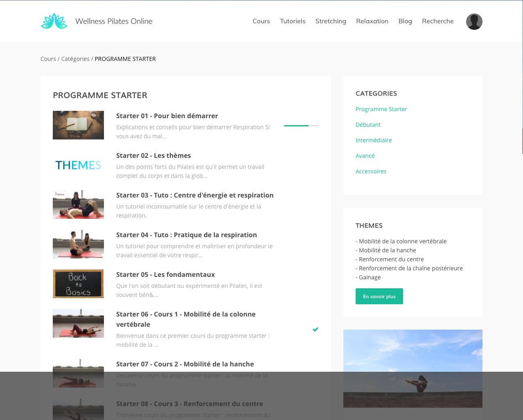Select the Accessoires category
Viewport: 523px width, 420px height.
pos(371,171)
